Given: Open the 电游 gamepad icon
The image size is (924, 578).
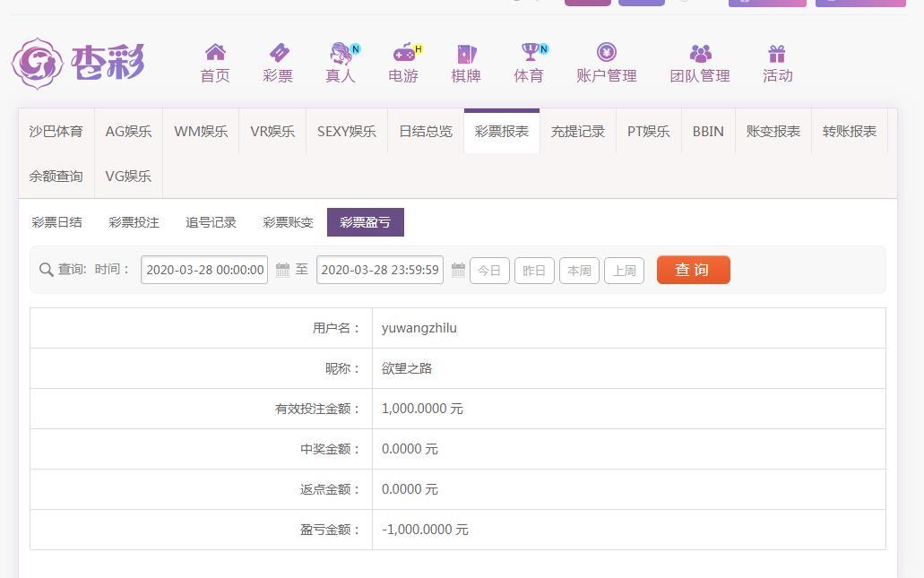Looking at the screenshot, I should coord(405,53).
